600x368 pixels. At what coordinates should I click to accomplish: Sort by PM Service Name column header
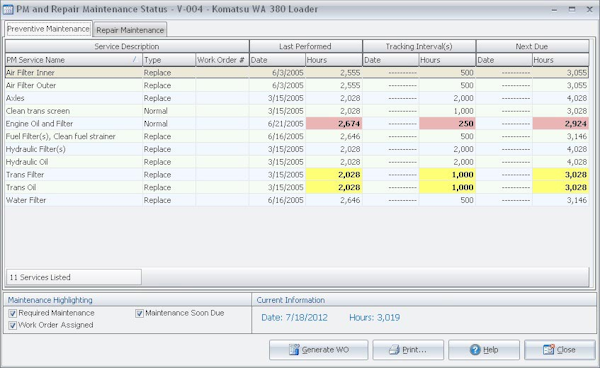click(x=73, y=60)
